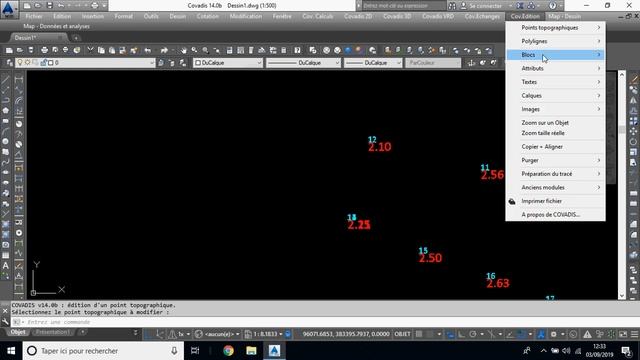
Task: Add new drawing tab plus button
Action: 76,38
